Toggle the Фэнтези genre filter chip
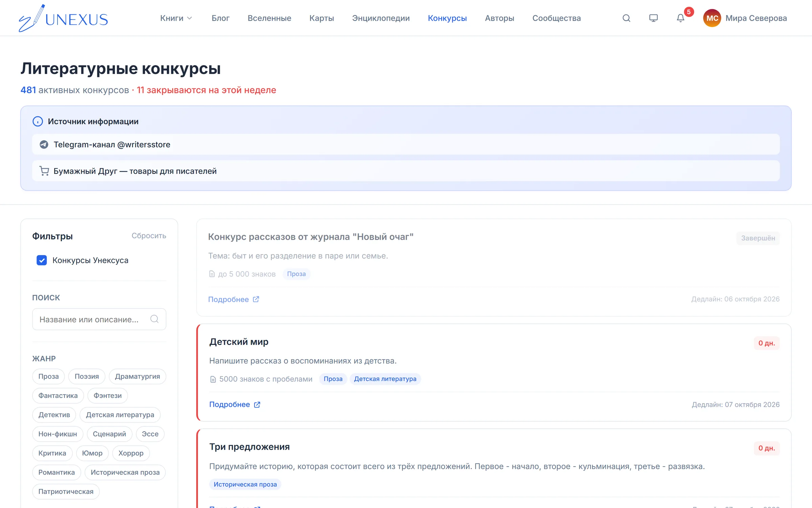812x508 pixels. click(x=108, y=396)
